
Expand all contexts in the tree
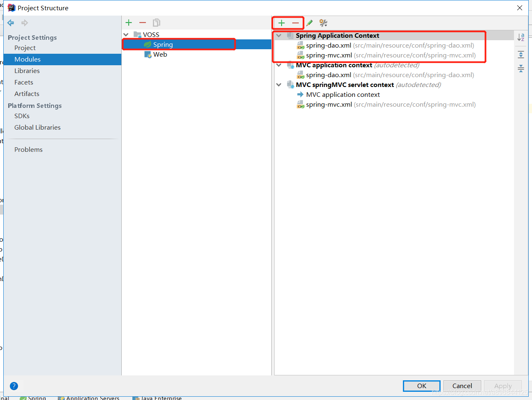click(x=521, y=55)
